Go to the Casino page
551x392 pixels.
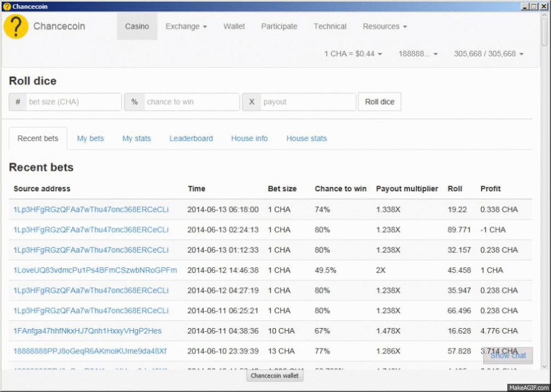(137, 26)
